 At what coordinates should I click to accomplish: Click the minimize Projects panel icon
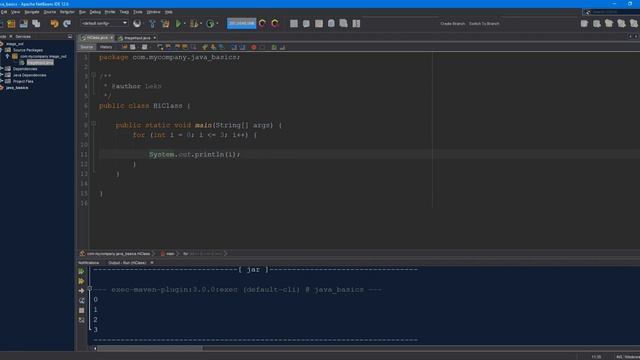pos(70,36)
